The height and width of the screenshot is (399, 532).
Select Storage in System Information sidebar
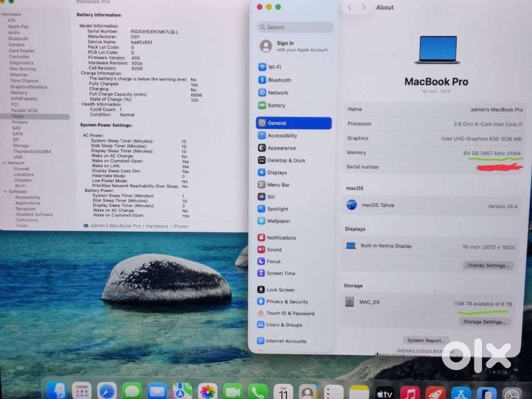click(x=21, y=146)
